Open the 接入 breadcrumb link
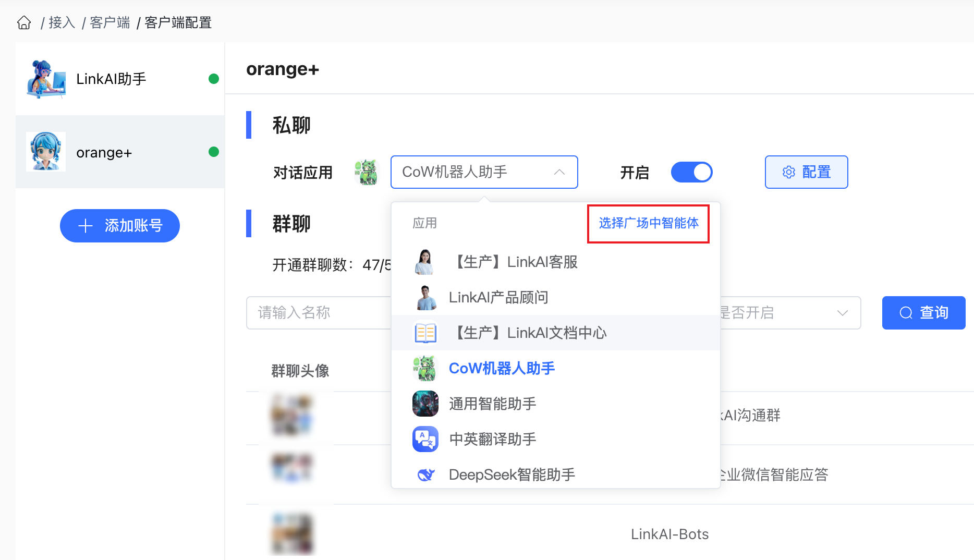Viewport: 974px width, 560px height. tap(62, 22)
